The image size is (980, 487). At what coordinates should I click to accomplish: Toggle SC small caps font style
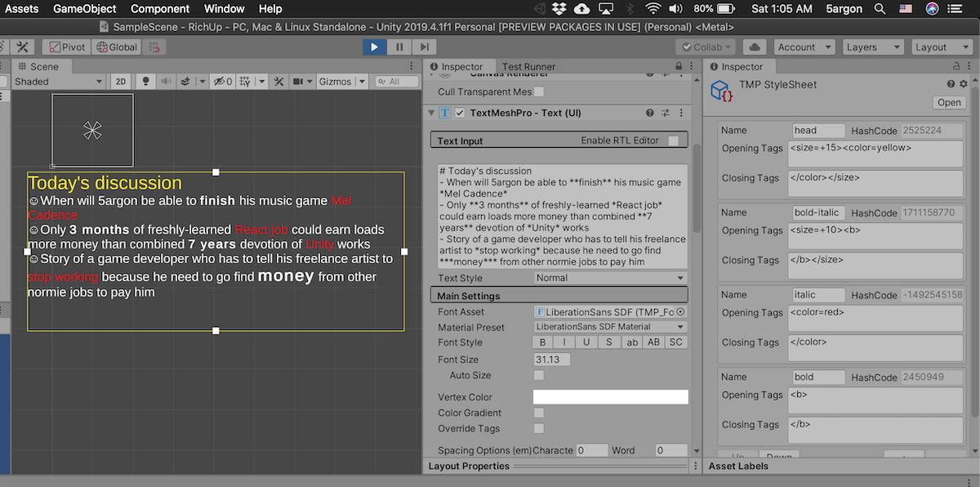tap(676, 342)
